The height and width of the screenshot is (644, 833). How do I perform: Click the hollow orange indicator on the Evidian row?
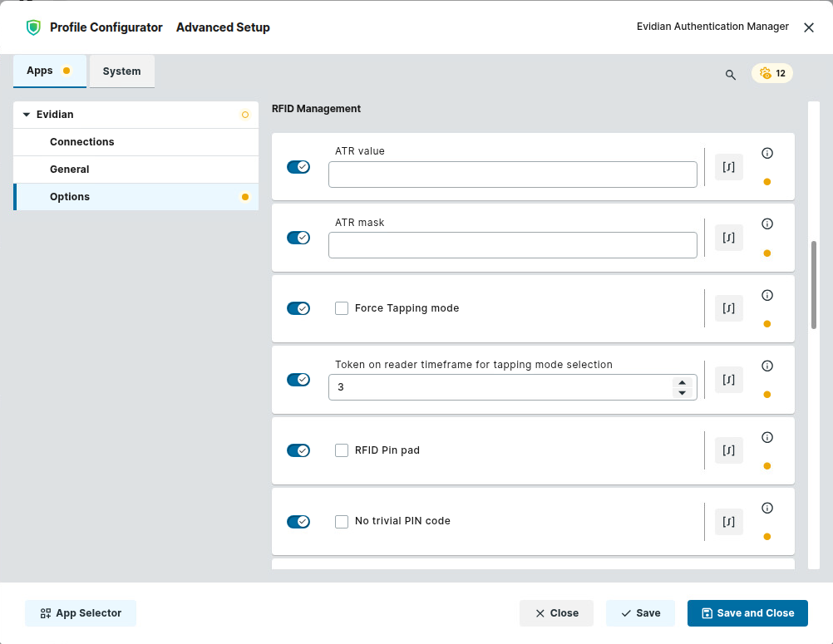(245, 115)
